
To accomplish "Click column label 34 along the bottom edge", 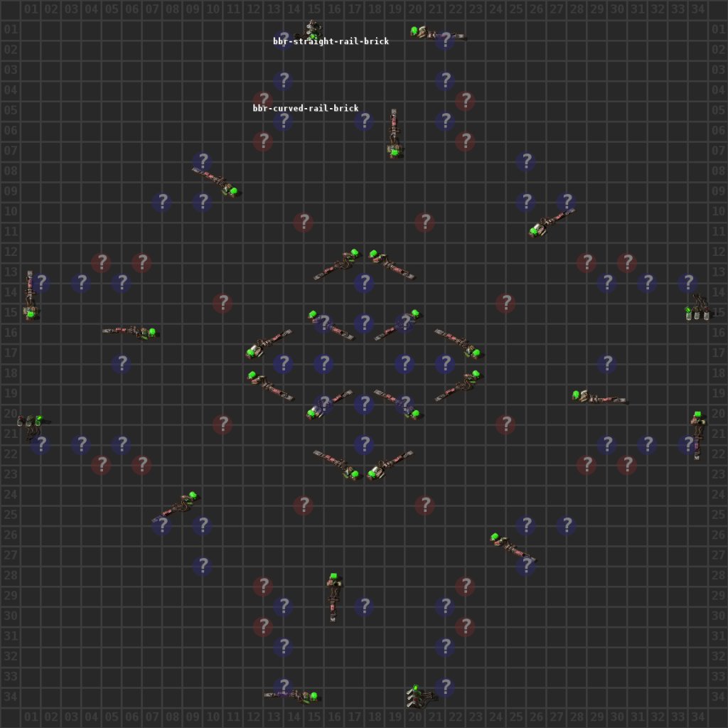I will [x=698, y=717].
